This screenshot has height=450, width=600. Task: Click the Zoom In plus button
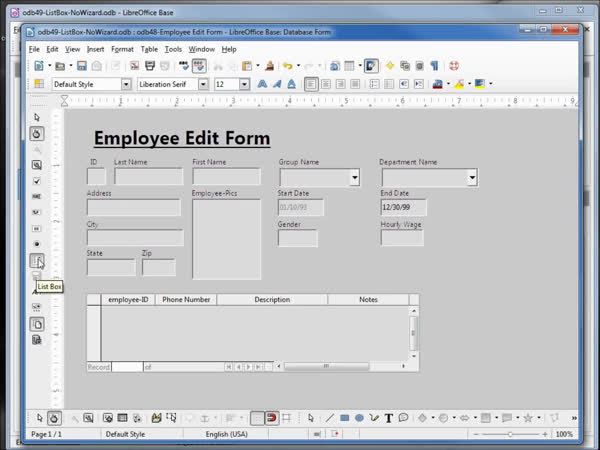(x=545, y=434)
